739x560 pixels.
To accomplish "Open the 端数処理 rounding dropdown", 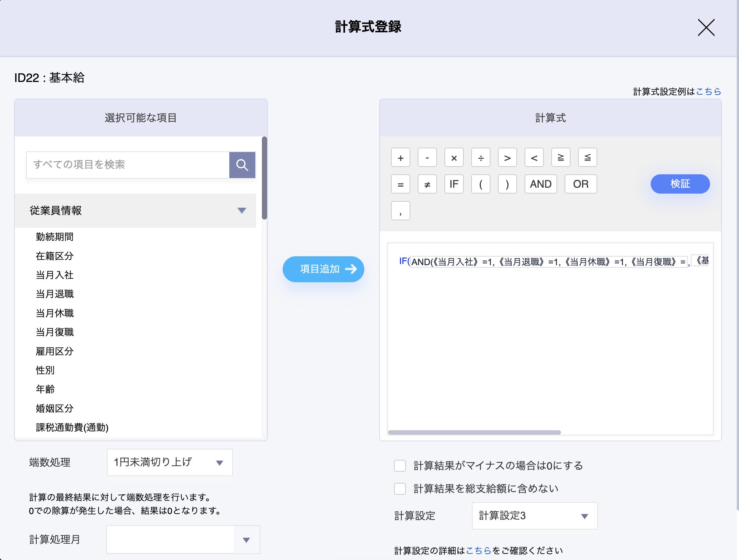I will (170, 462).
